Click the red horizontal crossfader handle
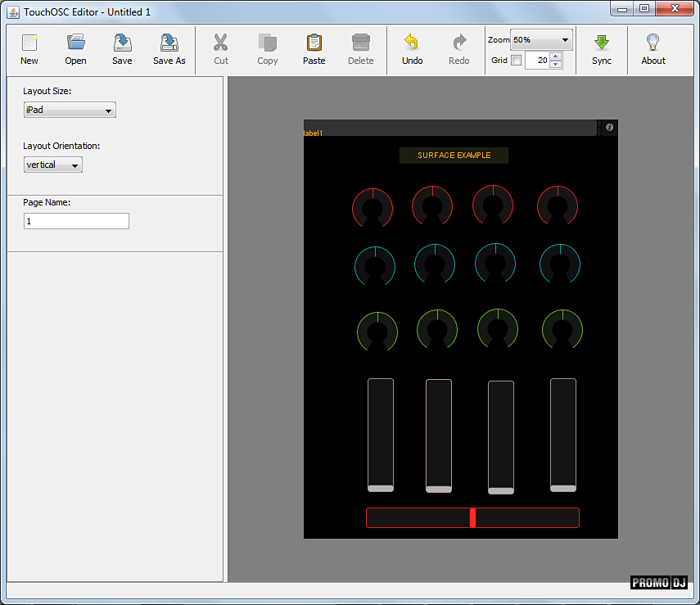 [472, 518]
